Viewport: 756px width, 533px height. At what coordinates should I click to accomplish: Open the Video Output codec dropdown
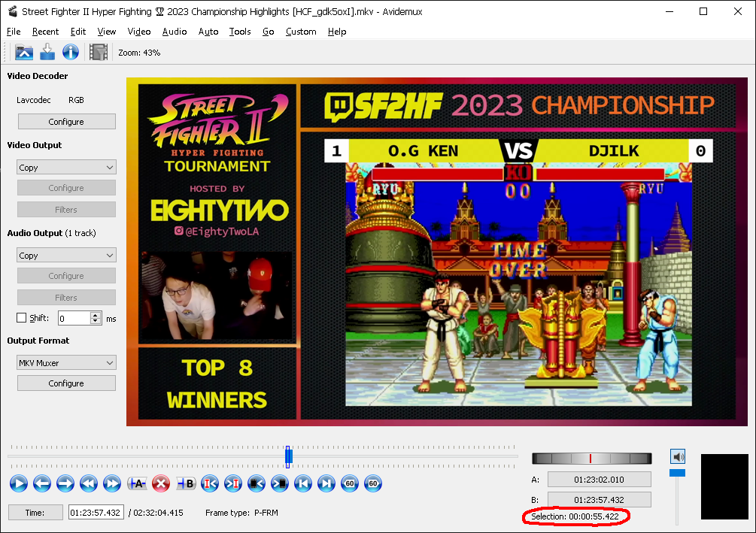(66, 167)
